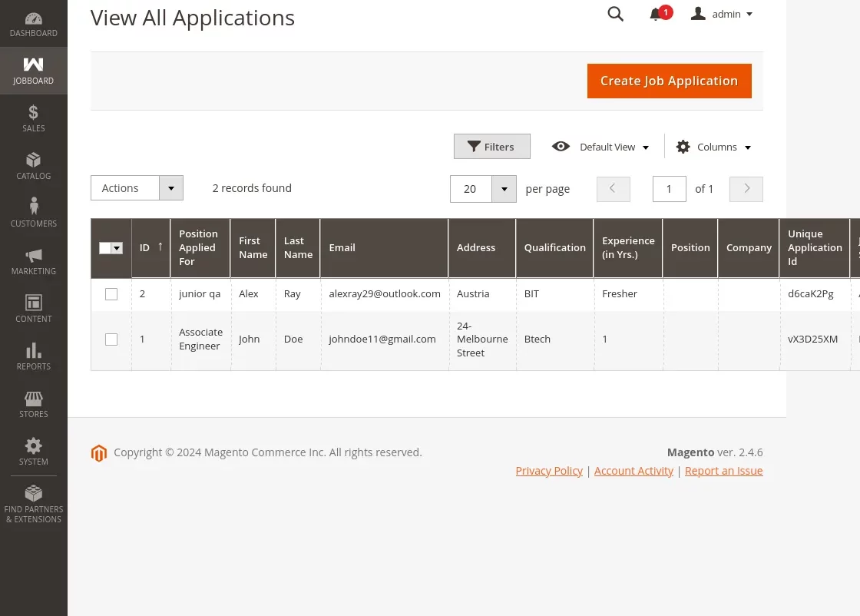Image resolution: width=860 pixels, height=616 pixels.
Task: Open the Columns selector
Action: pos(712,147)
